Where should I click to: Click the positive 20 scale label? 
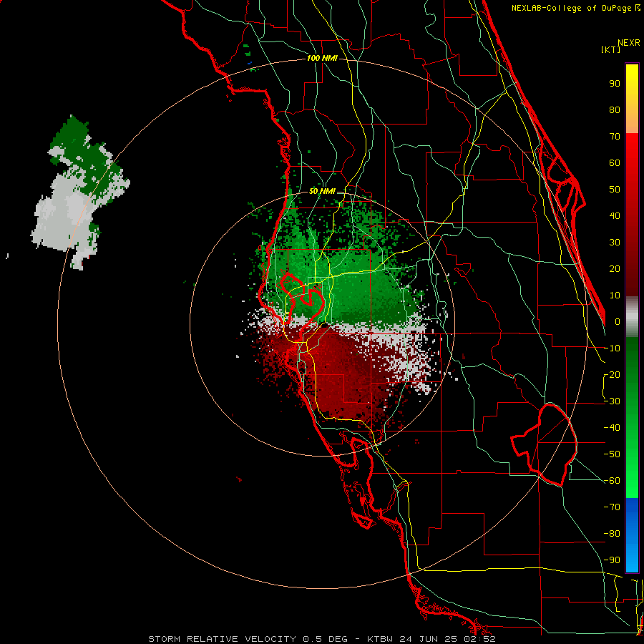(x=615, y=268)
